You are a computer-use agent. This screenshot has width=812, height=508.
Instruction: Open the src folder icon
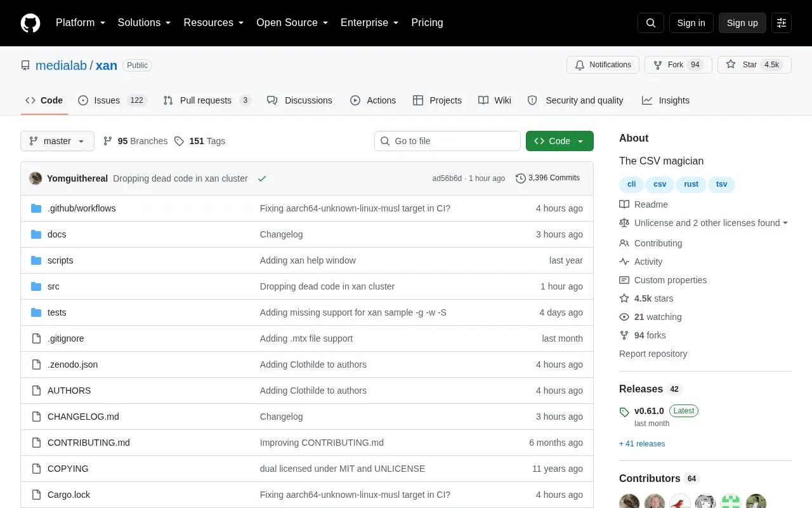[36, 286]
